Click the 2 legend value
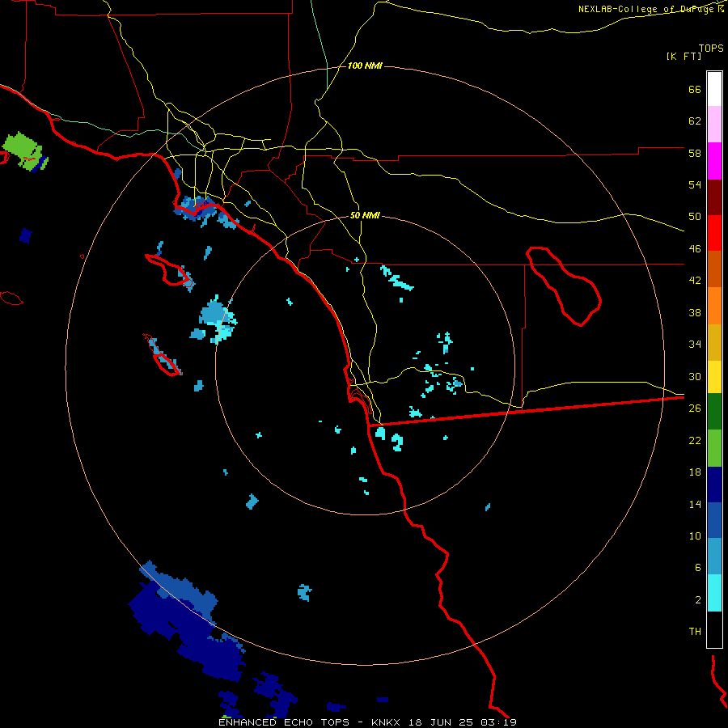 [x=698, y=600]
